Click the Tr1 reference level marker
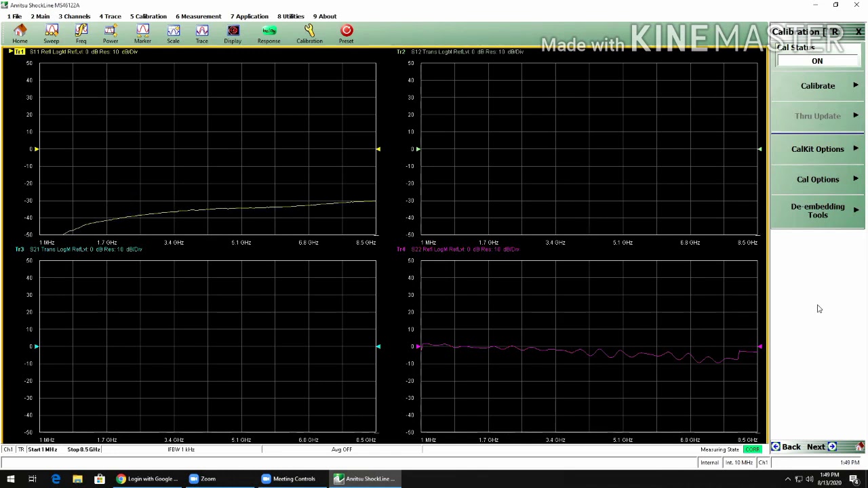 37,149
